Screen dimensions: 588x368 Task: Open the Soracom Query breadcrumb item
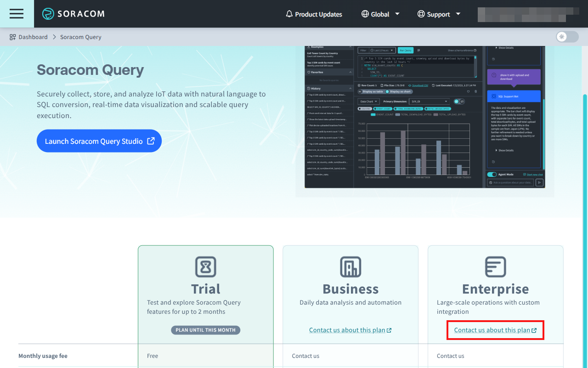click(x=80, y=37)
